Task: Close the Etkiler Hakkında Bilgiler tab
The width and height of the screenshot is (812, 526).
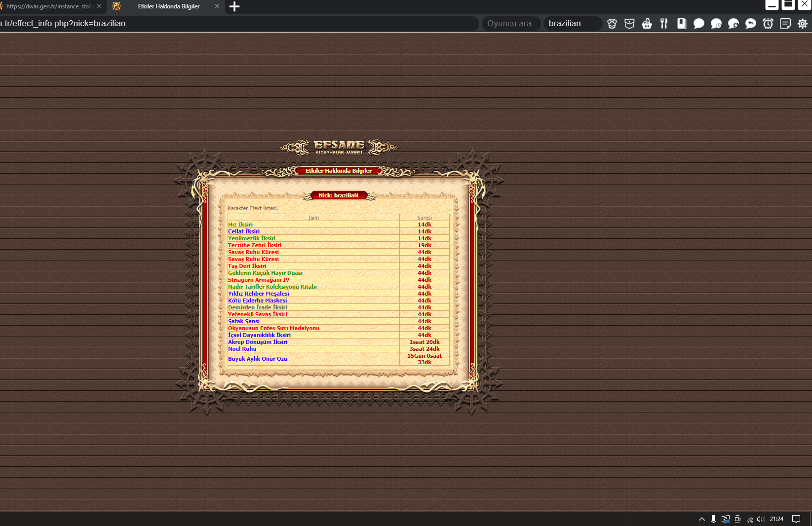Action: [217, 6]
